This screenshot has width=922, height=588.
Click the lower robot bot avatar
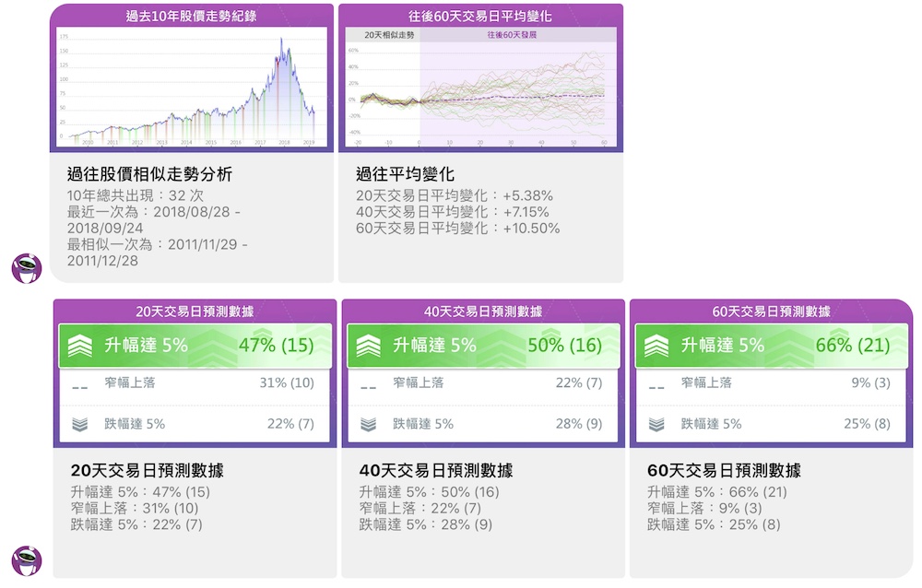click(27, 560)
